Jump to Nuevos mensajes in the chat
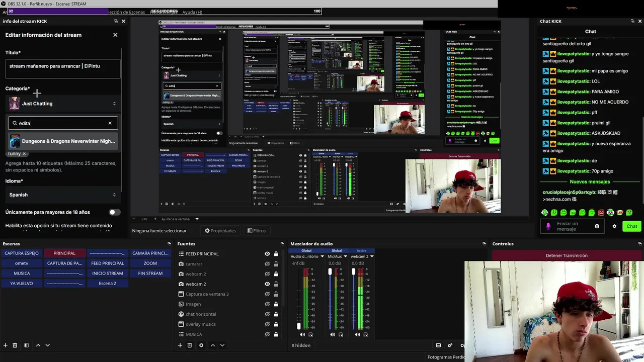The width and height of the screenshot is (644, 362). [x=590, y=182]
